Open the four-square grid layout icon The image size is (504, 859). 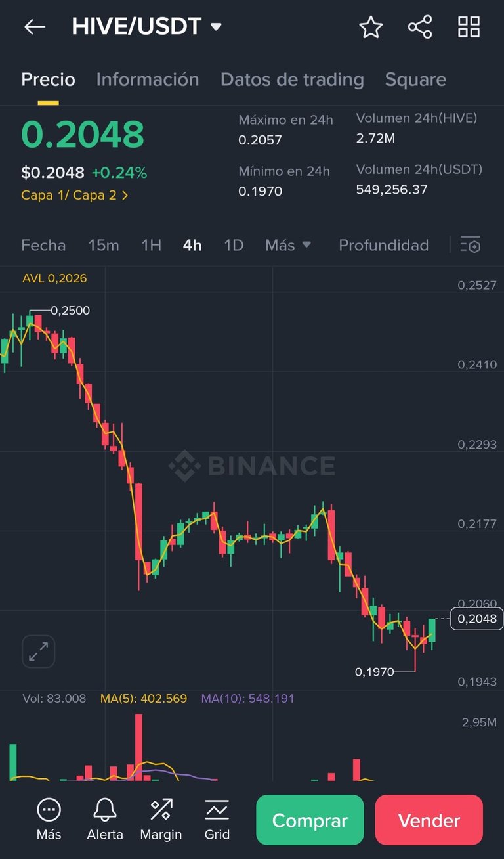[469, 27]
